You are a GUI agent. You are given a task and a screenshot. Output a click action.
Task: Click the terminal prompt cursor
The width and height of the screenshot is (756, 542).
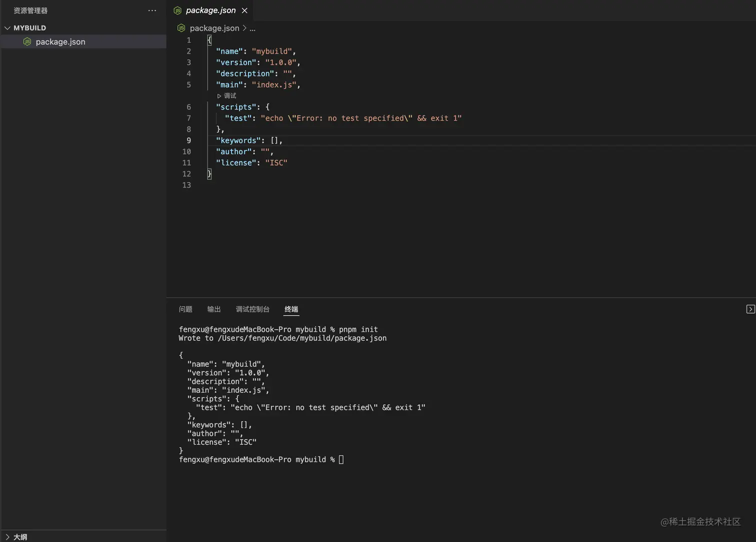pos(341,459)
